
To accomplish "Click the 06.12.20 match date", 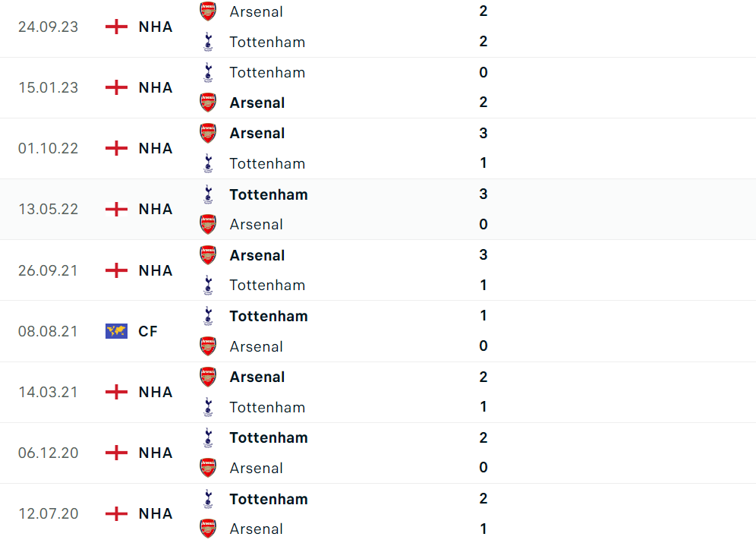I will (x=48, y=453).
